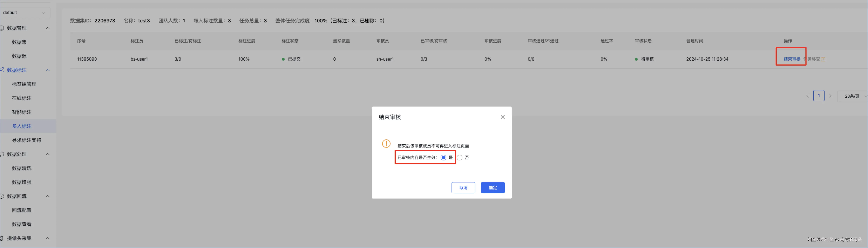This screenshot has height=248, width=868.
Task: Click the data management sidebar icon
Action: pos(2,28)
